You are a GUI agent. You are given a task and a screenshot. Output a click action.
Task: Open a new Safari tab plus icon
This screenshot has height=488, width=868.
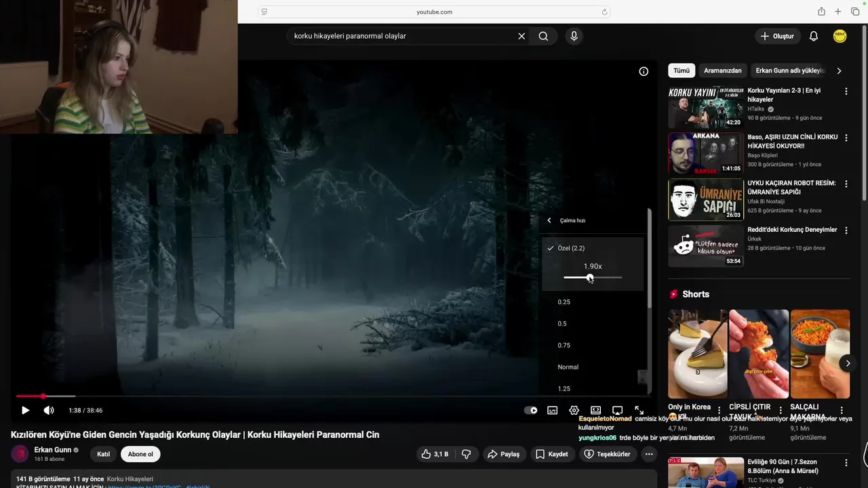coord(838,12)
